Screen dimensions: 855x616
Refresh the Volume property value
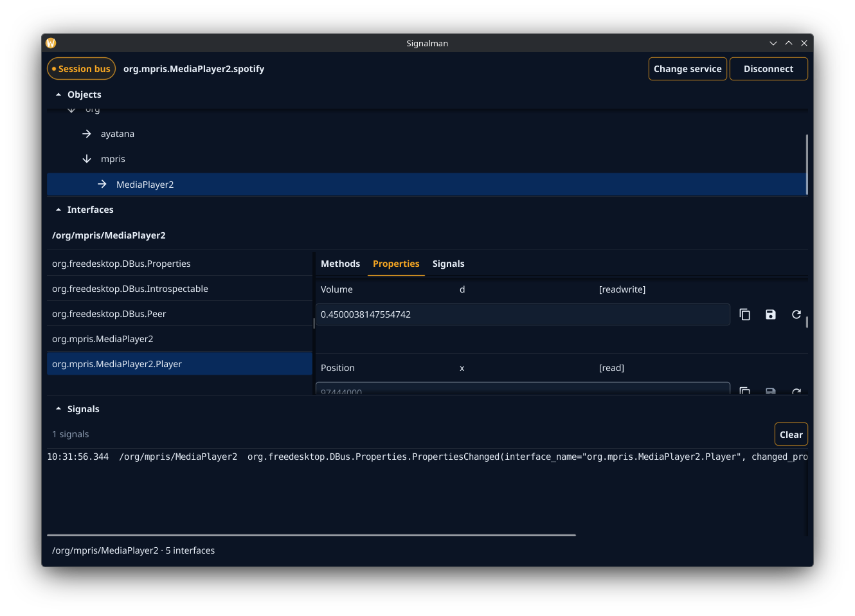(x=796, y=314)
